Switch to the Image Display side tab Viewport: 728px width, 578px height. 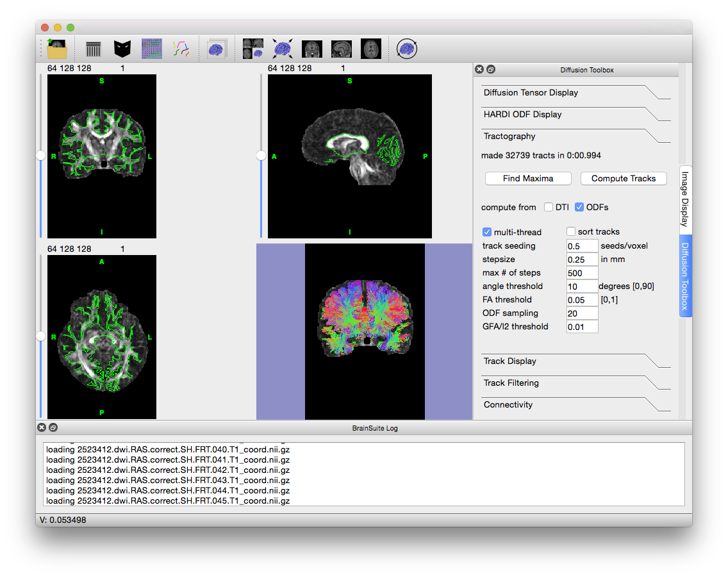pyautogui.click(x=684, y=199)
